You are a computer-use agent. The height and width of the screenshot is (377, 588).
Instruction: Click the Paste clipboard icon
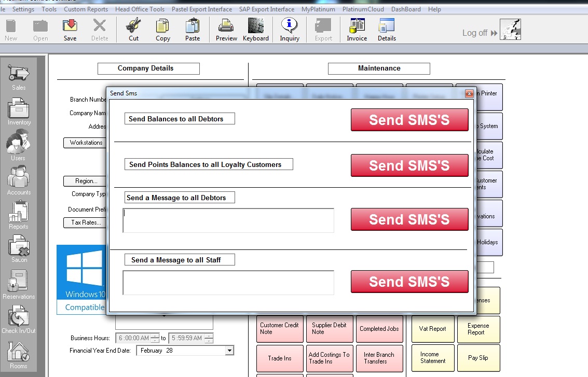pyautogui.click(x=193, y=30)
